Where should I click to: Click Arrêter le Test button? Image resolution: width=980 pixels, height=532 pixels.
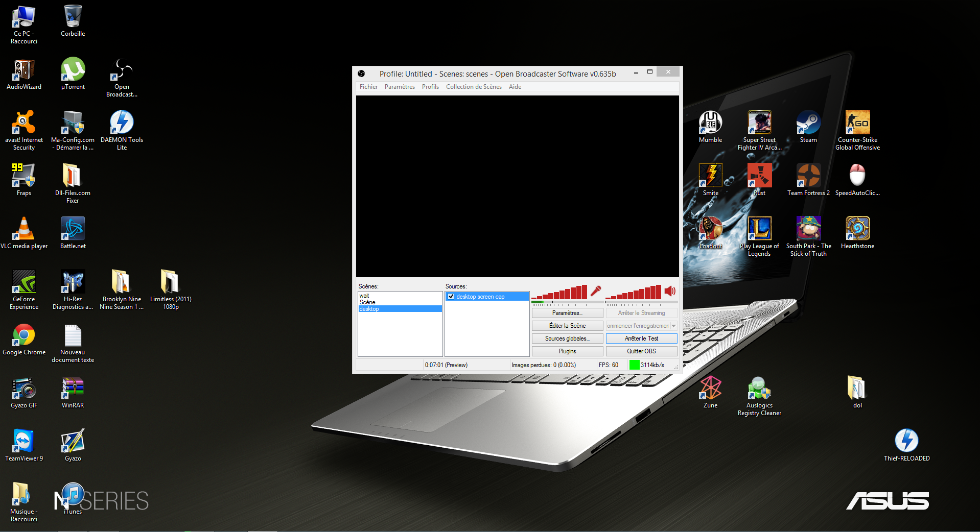point(641,338)
